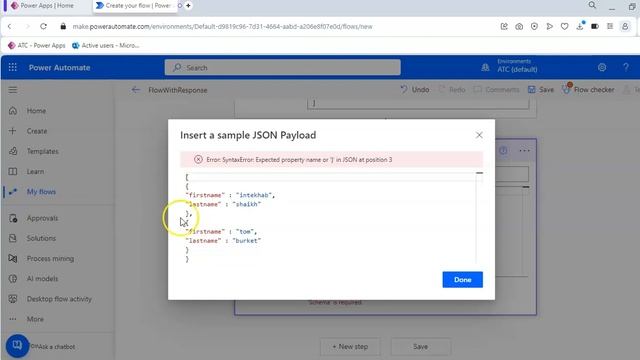Open the ATC - Power Apps bookmark
This screenshot has width=640, height=360.
[37, 45]
